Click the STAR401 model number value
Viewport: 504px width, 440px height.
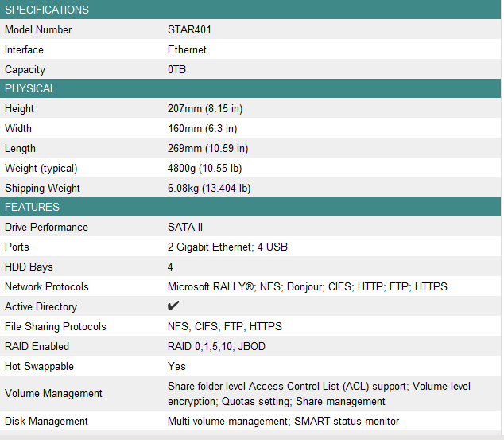click(x=189, y=30)
